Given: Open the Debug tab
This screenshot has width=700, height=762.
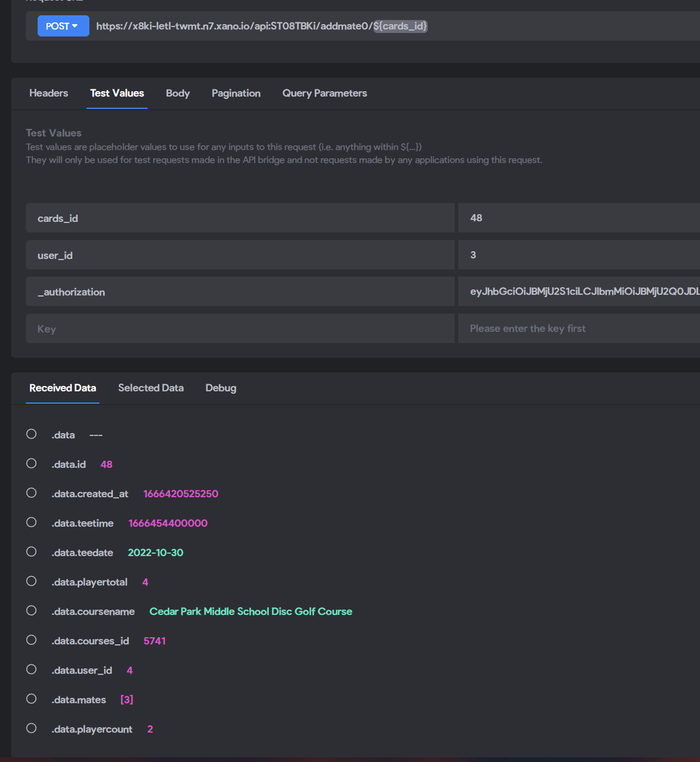Looking at the screenshot, I should click(221, 388).
